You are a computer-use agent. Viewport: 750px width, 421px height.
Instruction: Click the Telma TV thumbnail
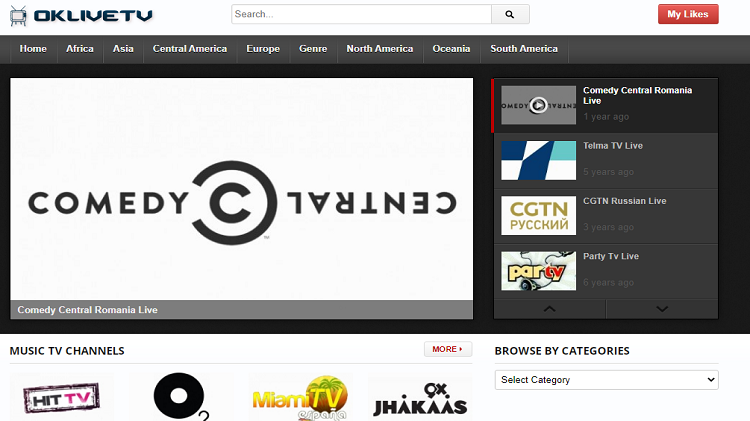point(539,161)
